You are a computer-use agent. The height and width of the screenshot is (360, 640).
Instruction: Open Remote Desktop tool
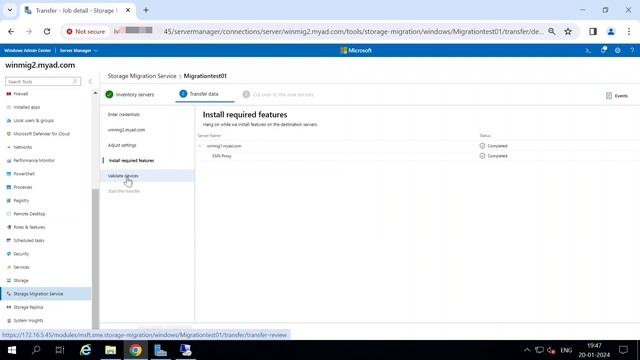tap(29, 214)
